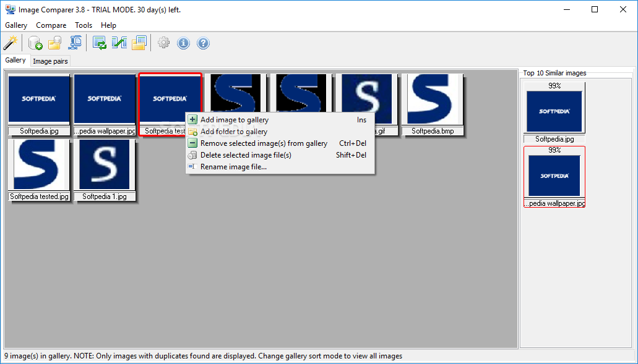Open the Compare menu
Image resolution: width=638 pixels, height=364 pixels.
pyautogui.click(x=51, y=25)
